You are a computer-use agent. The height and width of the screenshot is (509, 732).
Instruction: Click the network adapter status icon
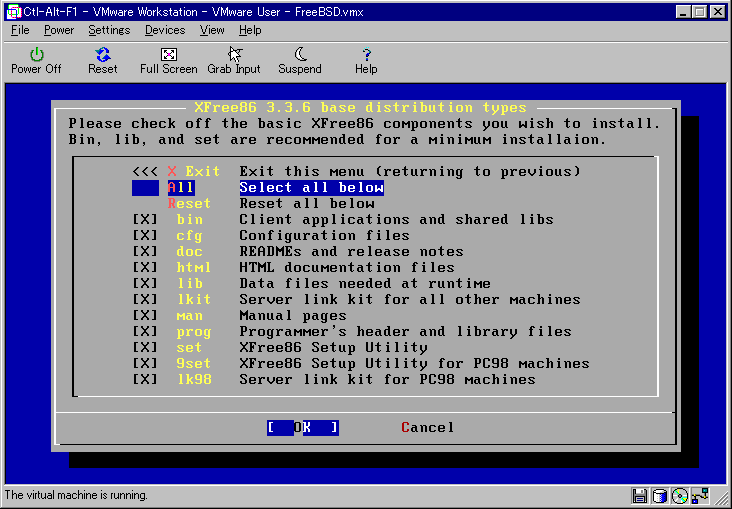(x=701, y=496)
